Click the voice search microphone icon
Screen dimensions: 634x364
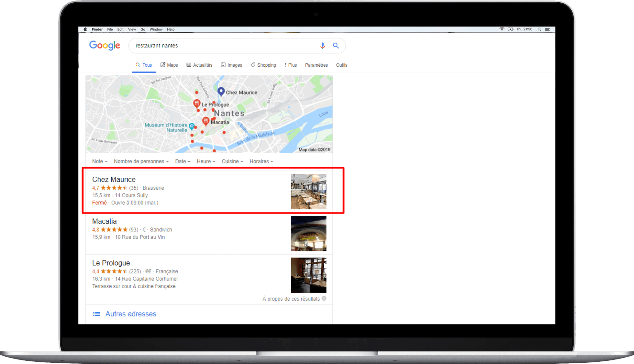(322, 46)
